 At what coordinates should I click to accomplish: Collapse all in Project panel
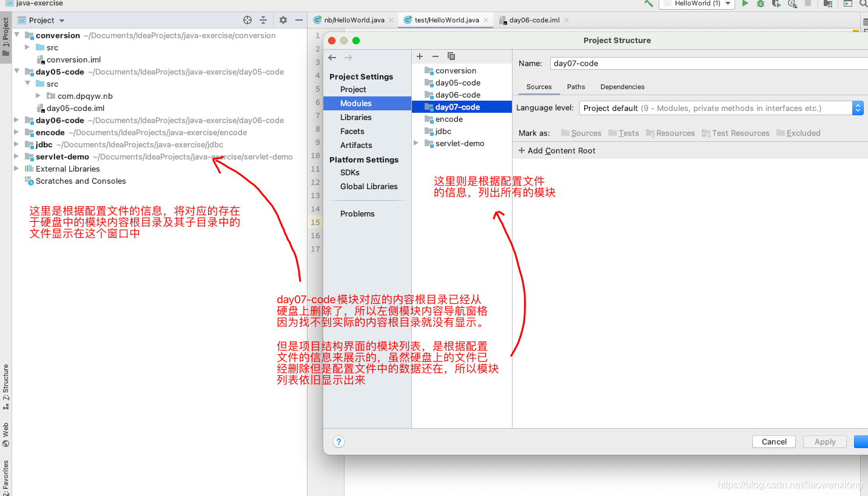263,20
